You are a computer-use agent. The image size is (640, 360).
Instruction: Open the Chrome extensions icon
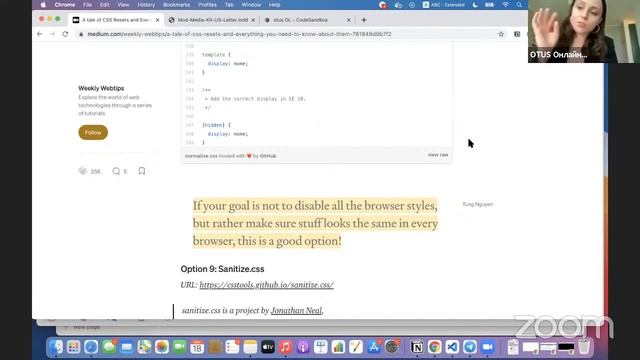pyautogui.click(x=517, y=34)
